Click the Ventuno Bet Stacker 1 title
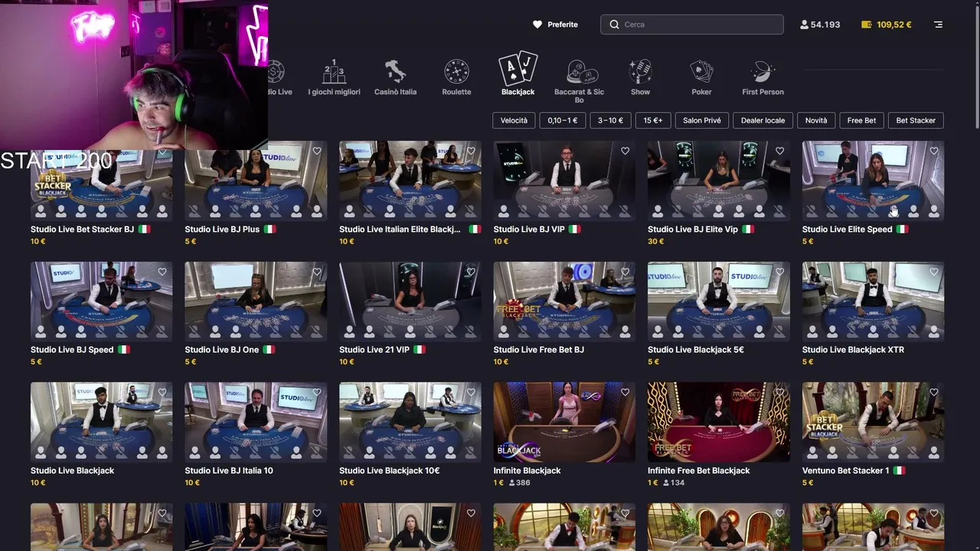 pyautogui.click(x=845, y=471)
